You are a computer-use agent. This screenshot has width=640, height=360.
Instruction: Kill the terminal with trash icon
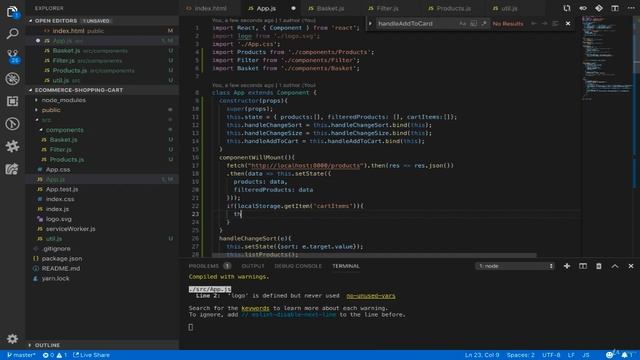pos(599,266)
